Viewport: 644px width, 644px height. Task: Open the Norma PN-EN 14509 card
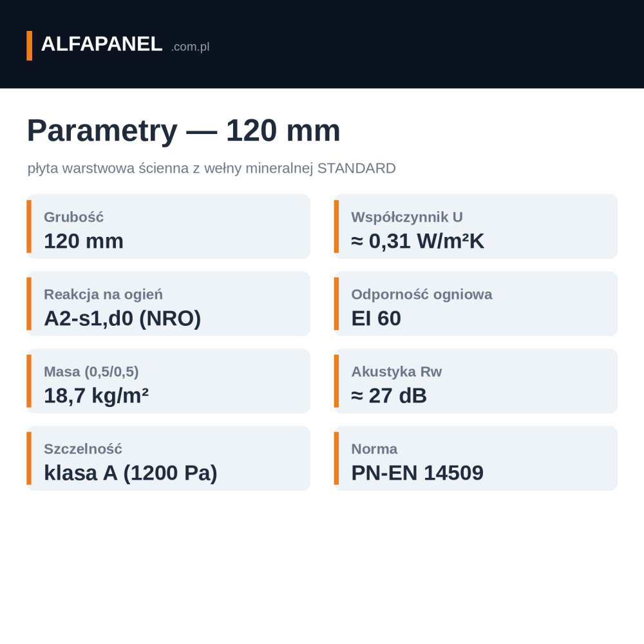476,458
